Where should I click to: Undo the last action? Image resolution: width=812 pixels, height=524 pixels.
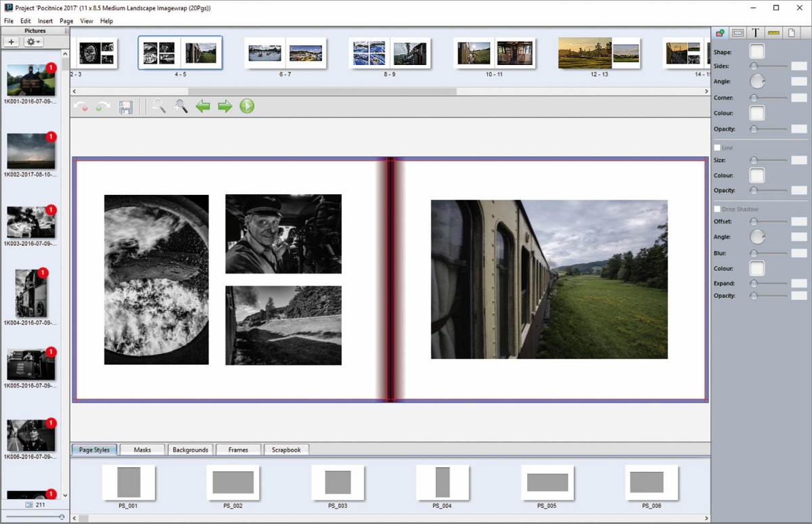pyautogui.click(x=81, y=106)
